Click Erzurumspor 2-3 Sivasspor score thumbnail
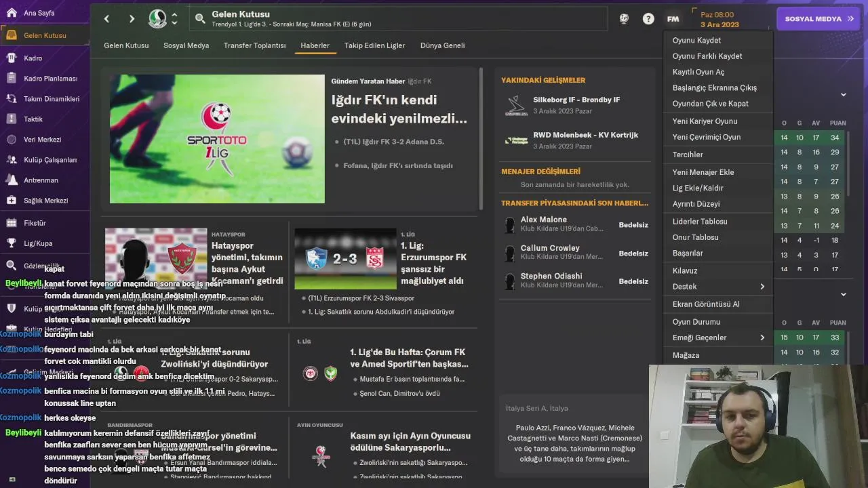Screen dimensions: 868x488 click(x=345, y=258)
